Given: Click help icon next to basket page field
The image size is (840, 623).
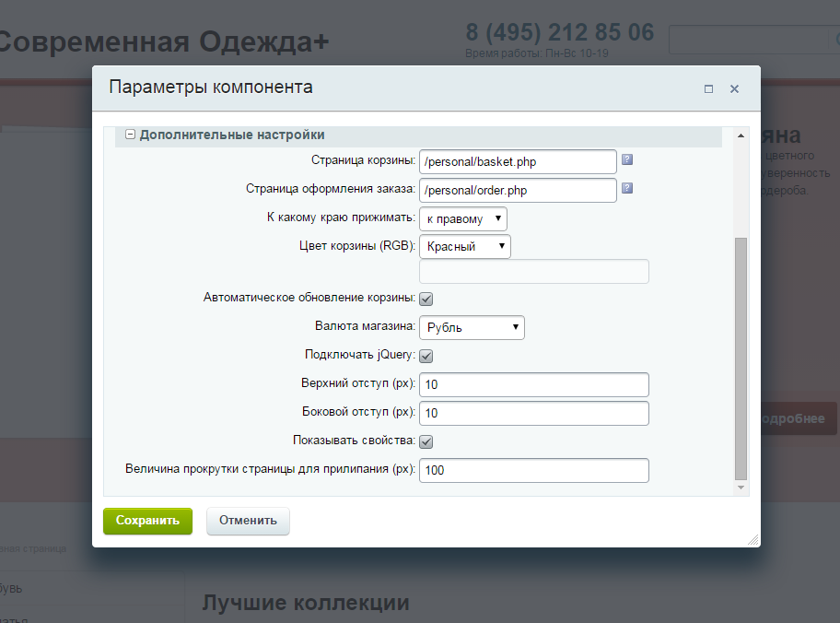Looking at the screenshot, I should (627, 159).
